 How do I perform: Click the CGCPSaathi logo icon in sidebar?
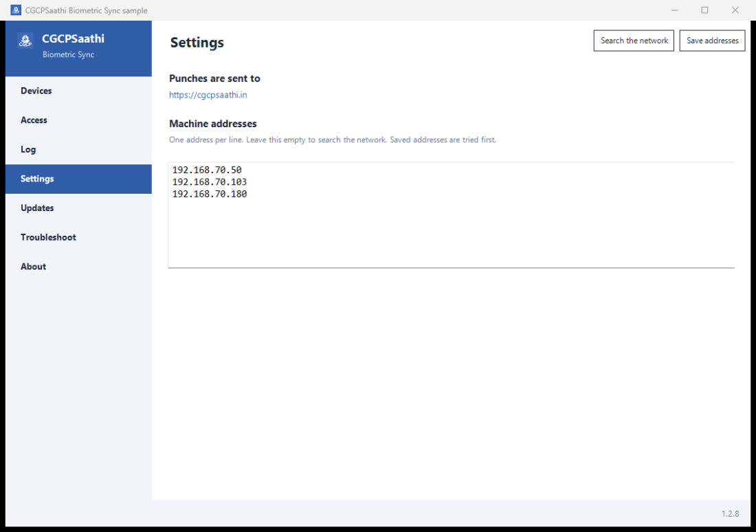[x=25, y=41]
